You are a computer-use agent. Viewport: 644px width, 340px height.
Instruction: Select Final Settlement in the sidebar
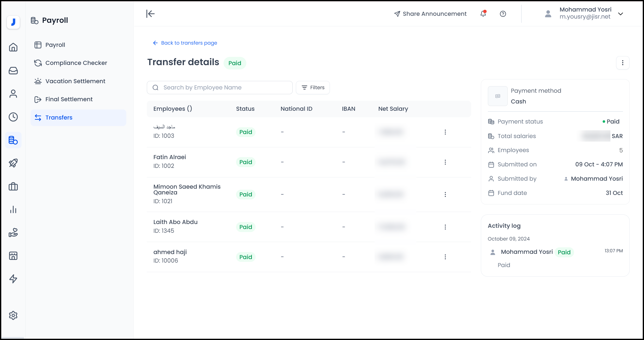[69, 99]
